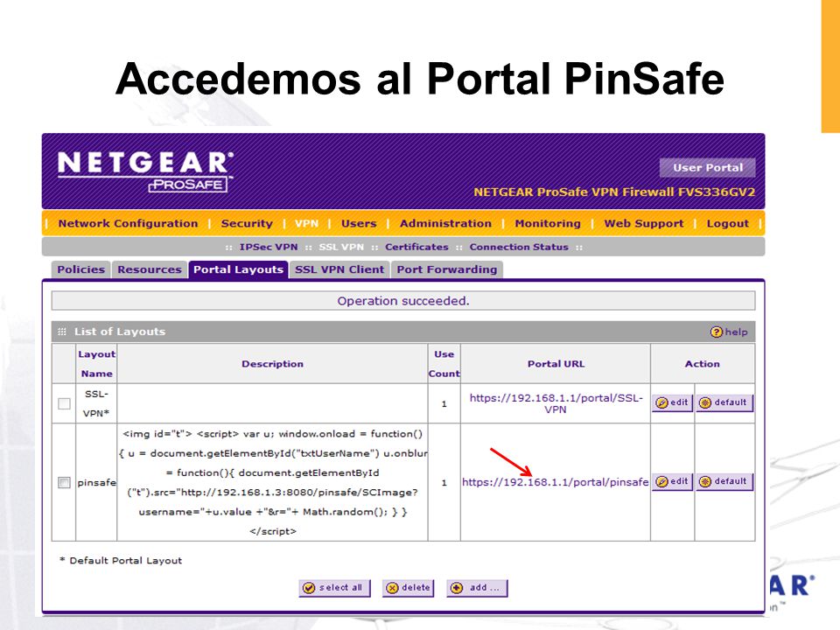Screen dimensions: 840x630
Task: Click the pinsafe layout name cell
Action: tap(96, 482)
